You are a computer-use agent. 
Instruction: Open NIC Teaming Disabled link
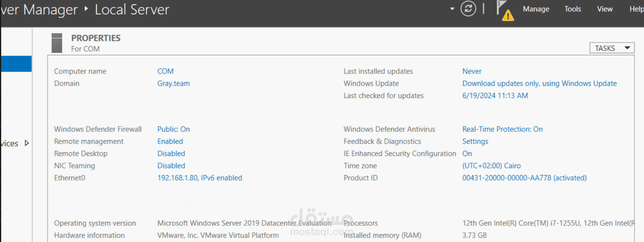(x=171, y=165)
